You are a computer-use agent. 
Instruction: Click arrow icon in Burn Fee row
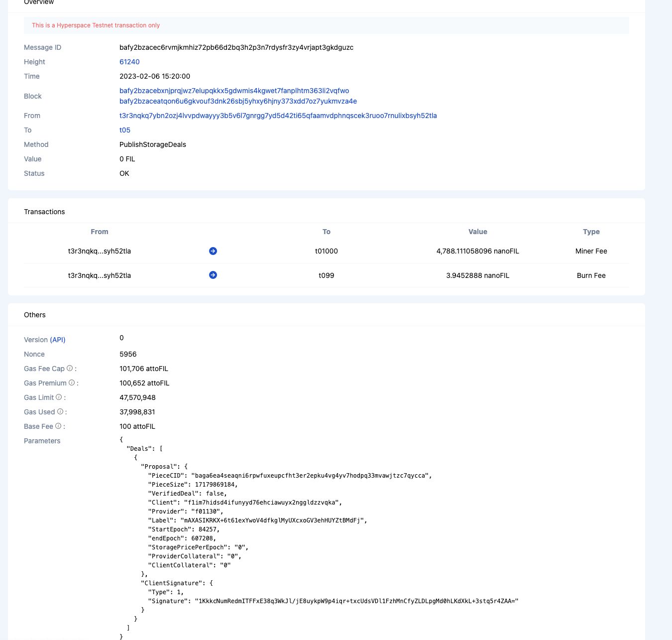click(213, 275)
